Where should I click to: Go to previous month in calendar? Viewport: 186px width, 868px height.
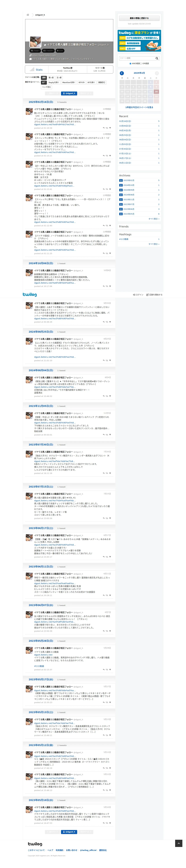point(122,73)
